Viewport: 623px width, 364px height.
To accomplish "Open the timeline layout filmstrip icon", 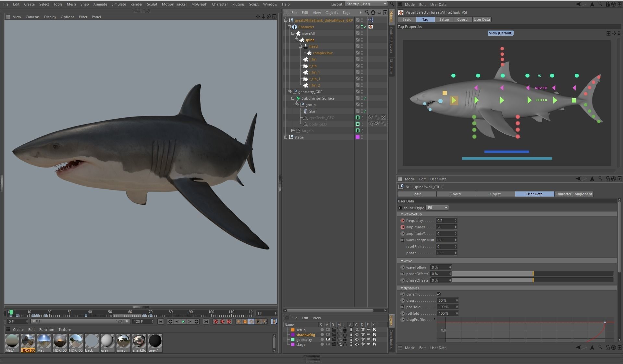I will [274, 322].
